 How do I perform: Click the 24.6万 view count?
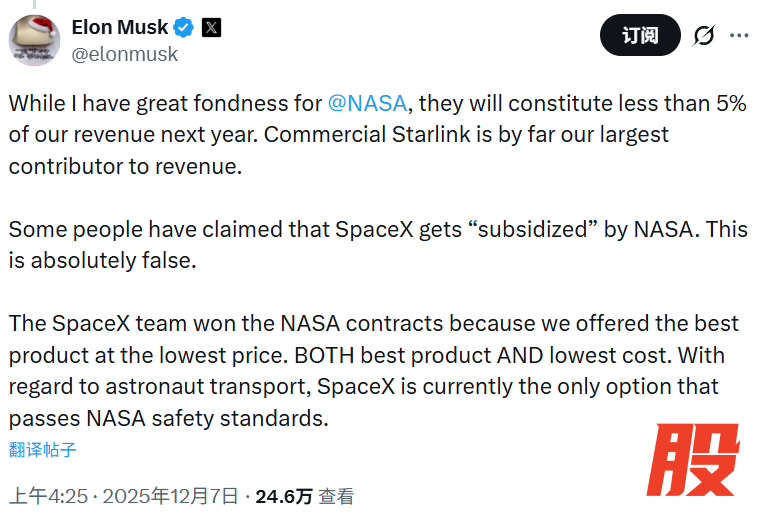[x=284, y=496]
